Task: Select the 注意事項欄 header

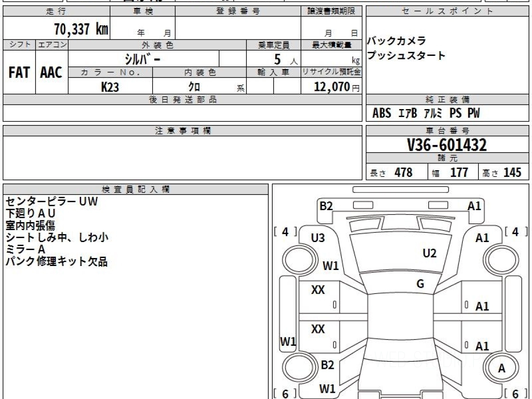Action: pyautogui.click(x=183, y=131)
